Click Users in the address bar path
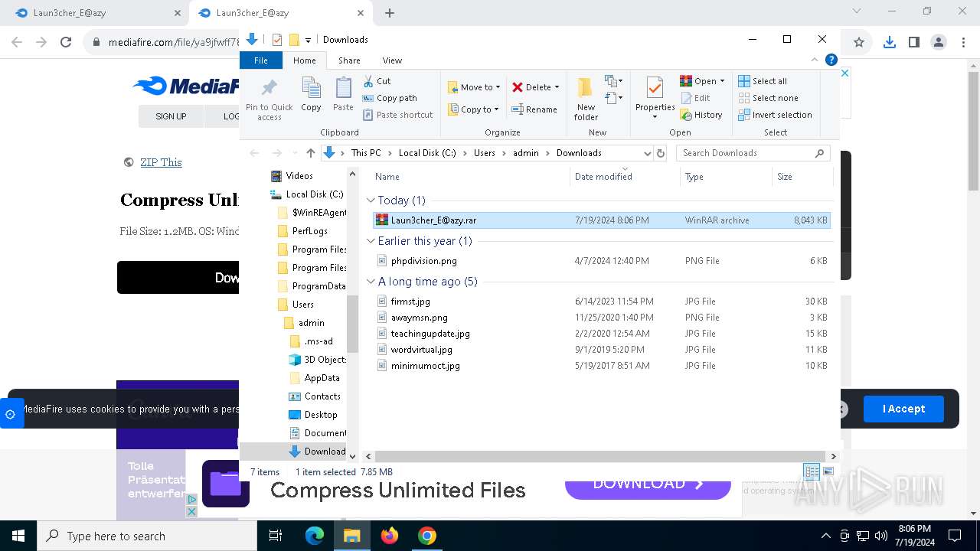The height and width of the screenshot is (551, 980). [x=484, y=153]
